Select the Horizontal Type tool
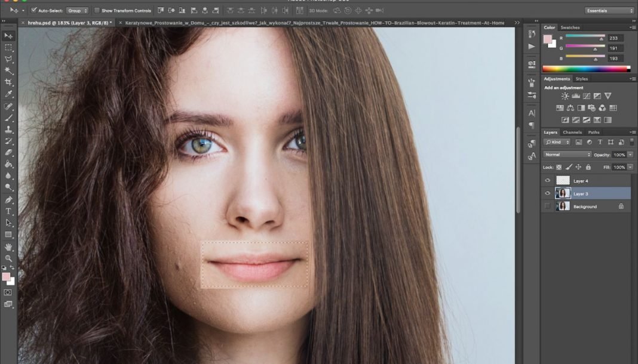Screen dimensions: 638x364 [x=8, y=211]
